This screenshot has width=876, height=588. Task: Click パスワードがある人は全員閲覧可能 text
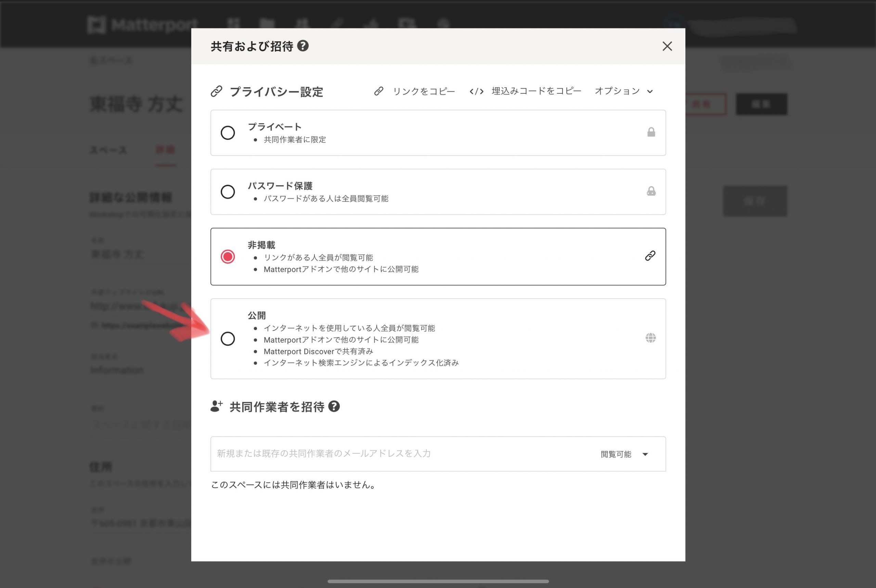pos(326,199)
